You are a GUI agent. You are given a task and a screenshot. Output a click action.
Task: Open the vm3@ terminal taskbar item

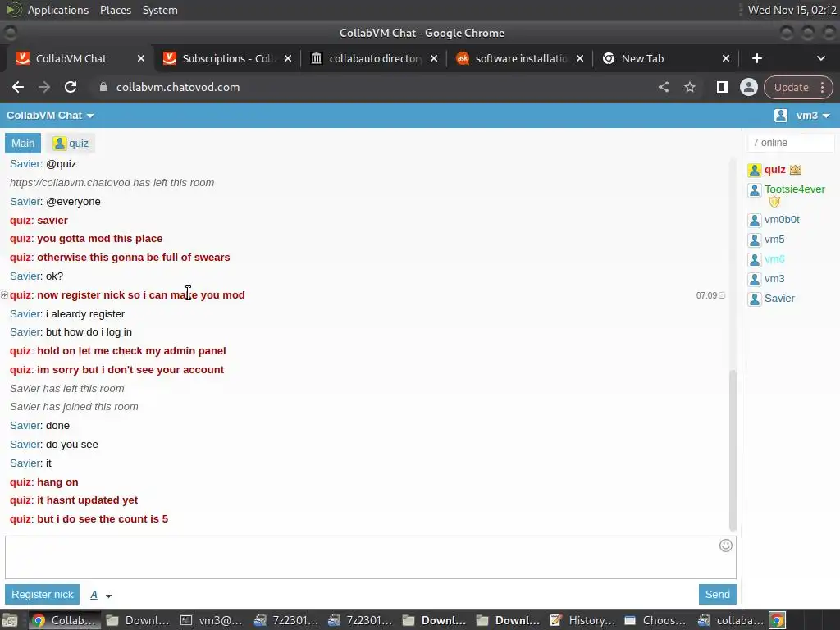[x=210, y=620]
